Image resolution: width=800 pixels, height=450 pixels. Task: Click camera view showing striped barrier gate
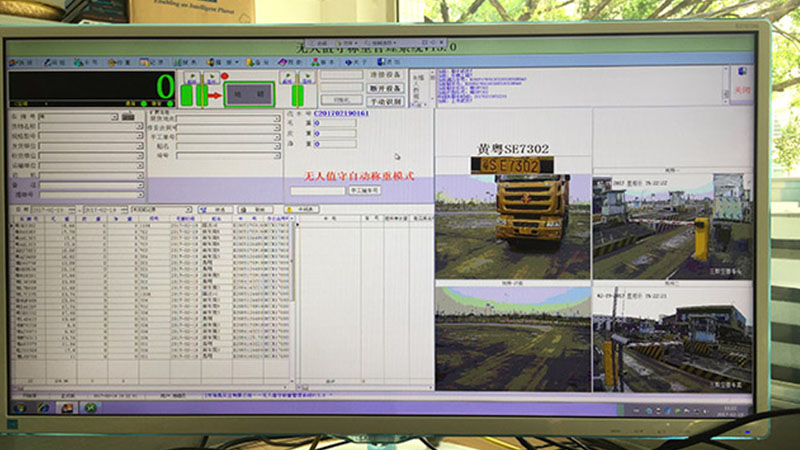tap(672, 227)
